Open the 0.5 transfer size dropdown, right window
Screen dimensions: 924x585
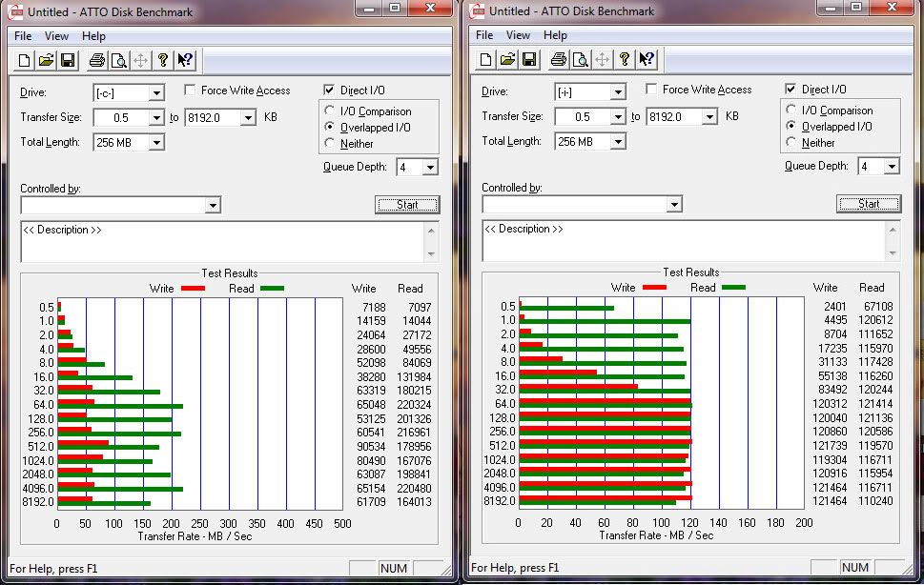coord(618,116)
